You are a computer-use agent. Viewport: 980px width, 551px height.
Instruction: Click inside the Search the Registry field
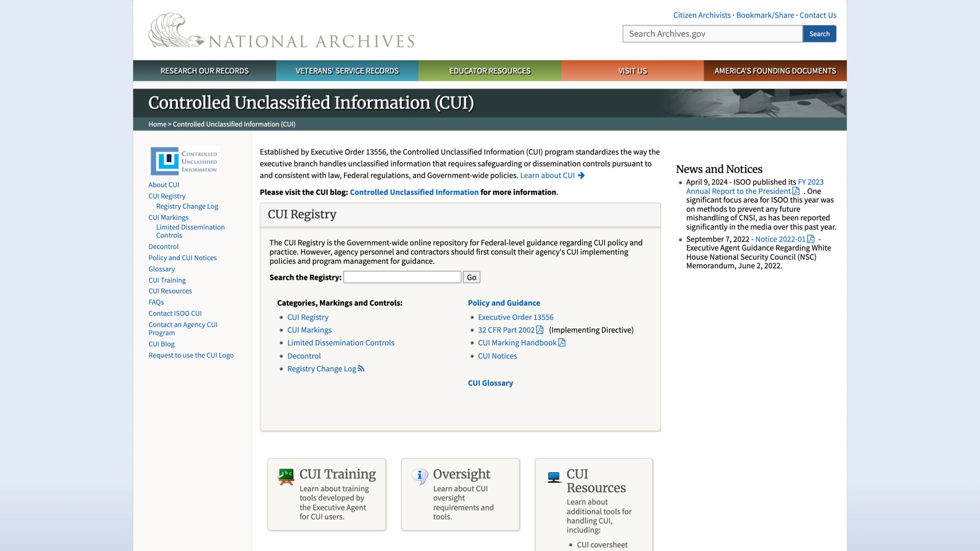[402, 277]
